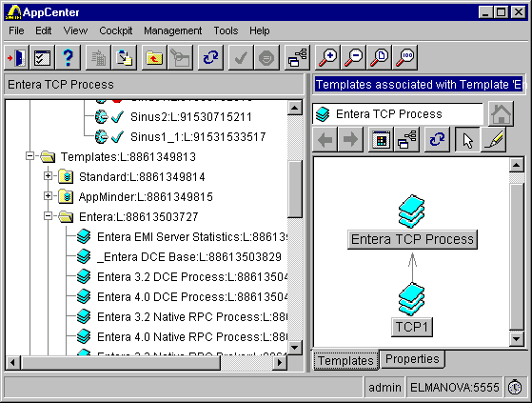The image size is (532, 403).
Task: Click tree horizontal scrollbar left arrow
Action: 12,363
